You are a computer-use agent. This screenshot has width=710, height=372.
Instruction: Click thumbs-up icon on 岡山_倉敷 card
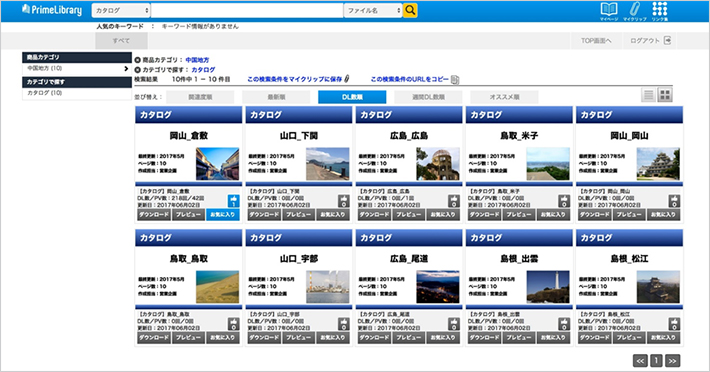[234, 201]
